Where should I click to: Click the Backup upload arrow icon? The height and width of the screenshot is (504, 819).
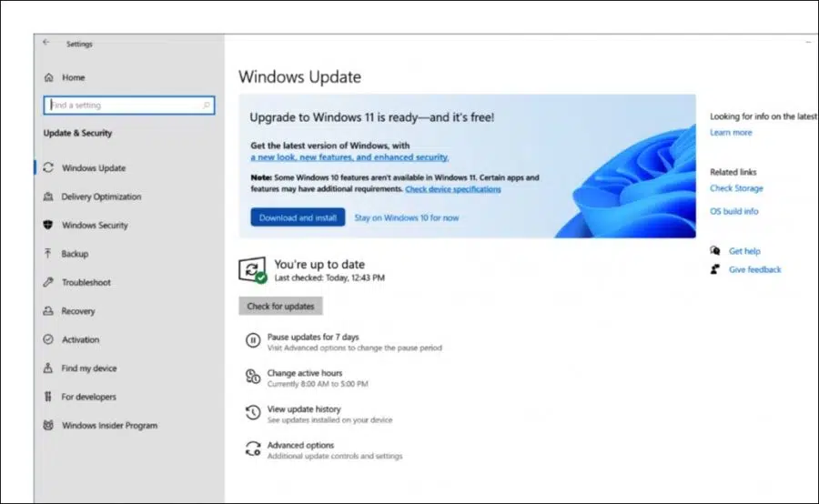coord(48,253)
